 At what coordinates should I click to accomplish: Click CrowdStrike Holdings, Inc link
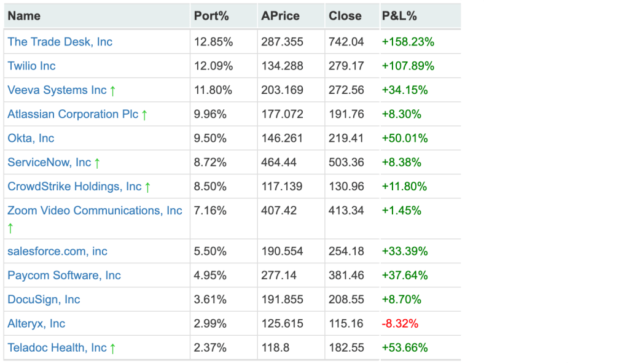point(74,187)
